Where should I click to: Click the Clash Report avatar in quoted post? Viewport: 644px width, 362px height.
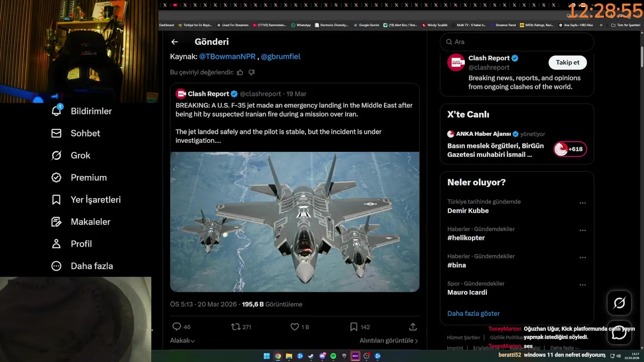[x=181, y=94]
